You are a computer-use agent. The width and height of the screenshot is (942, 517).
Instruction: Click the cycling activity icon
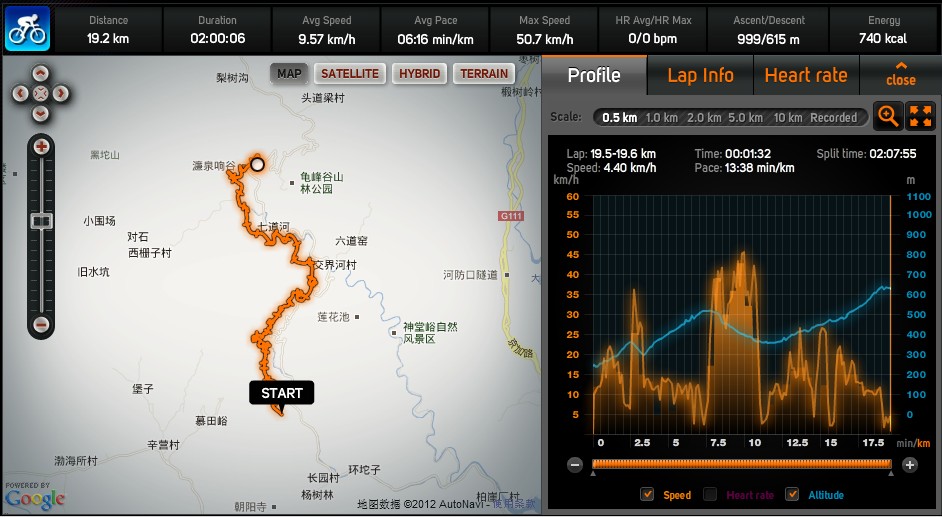coord(28,28)
